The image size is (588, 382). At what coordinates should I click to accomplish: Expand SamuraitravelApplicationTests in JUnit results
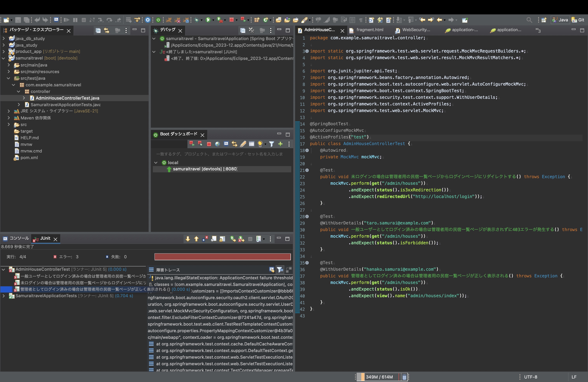pos(3,296)
